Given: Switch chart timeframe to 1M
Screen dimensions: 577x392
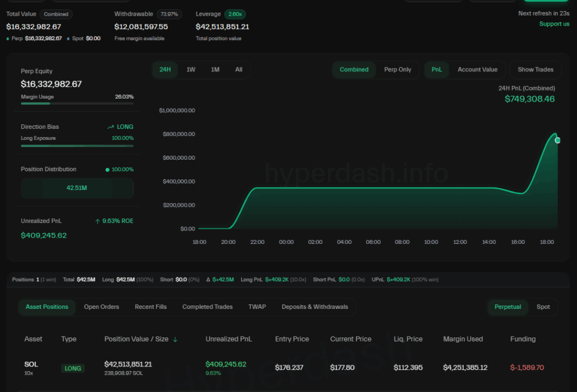Looking at the screenshot, I should pos(215,70).
